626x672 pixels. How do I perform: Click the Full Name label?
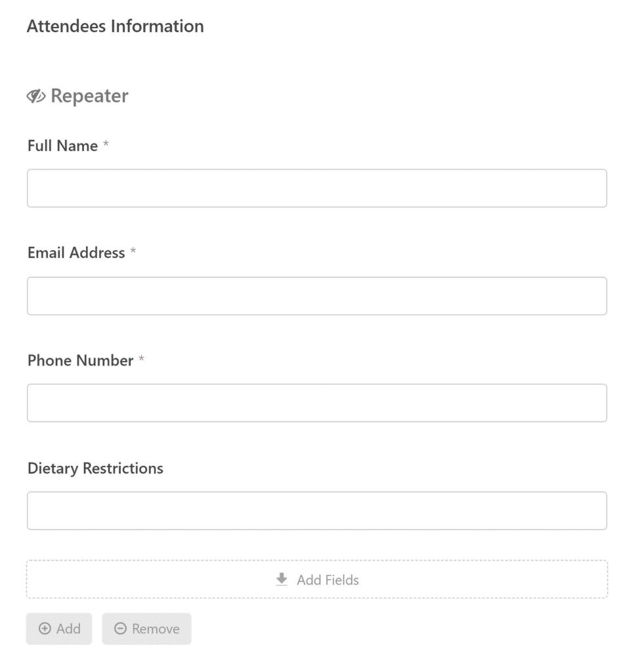coord(62,146)
